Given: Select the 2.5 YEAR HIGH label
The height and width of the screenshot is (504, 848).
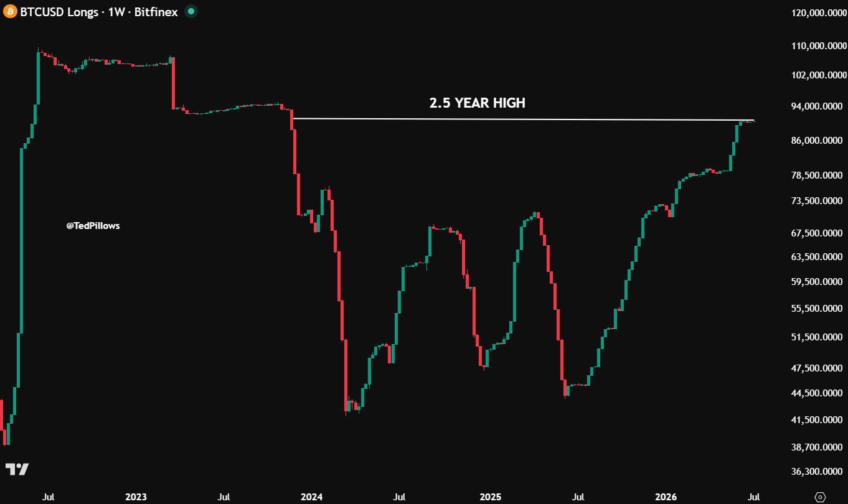Looking at the screenshot, I should [477, 103].
